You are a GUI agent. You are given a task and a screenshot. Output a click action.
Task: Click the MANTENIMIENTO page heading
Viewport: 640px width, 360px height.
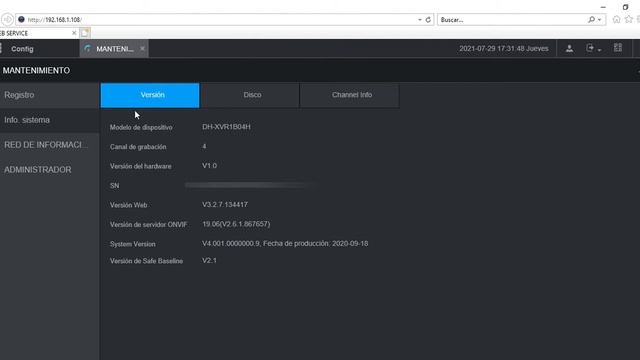pos(36,71)
